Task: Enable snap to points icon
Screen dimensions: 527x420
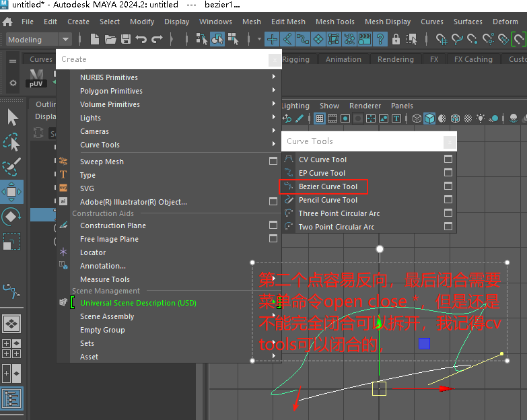Action: pyautogui.click(x=472, y=39)
